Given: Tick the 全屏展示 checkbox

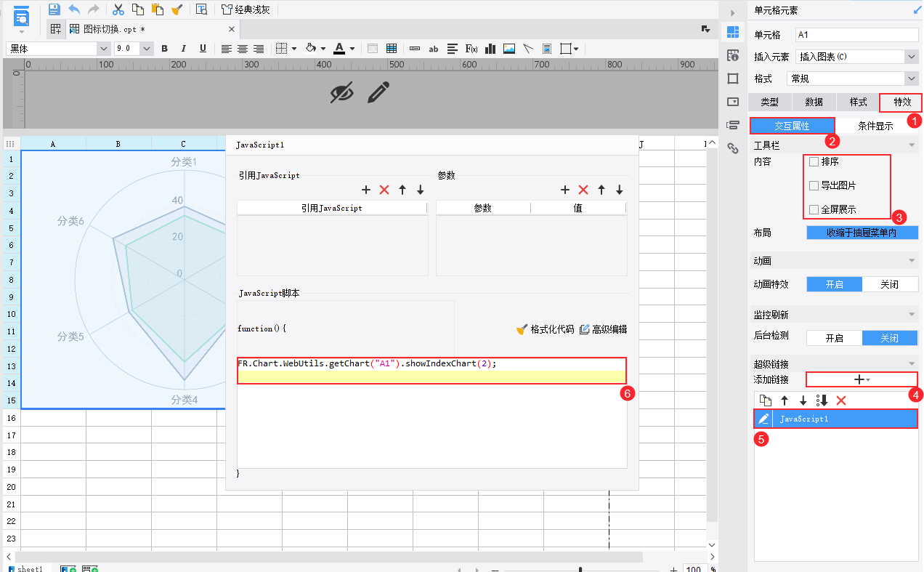Looking at the screenshot, I should [x=814, y=209].
